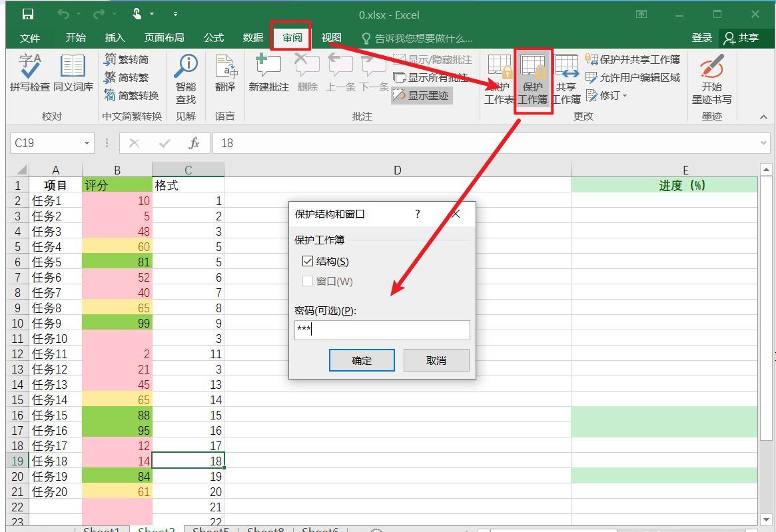
Task: Click Share Workbook (共享工作簿)
Action: (566, 79)
